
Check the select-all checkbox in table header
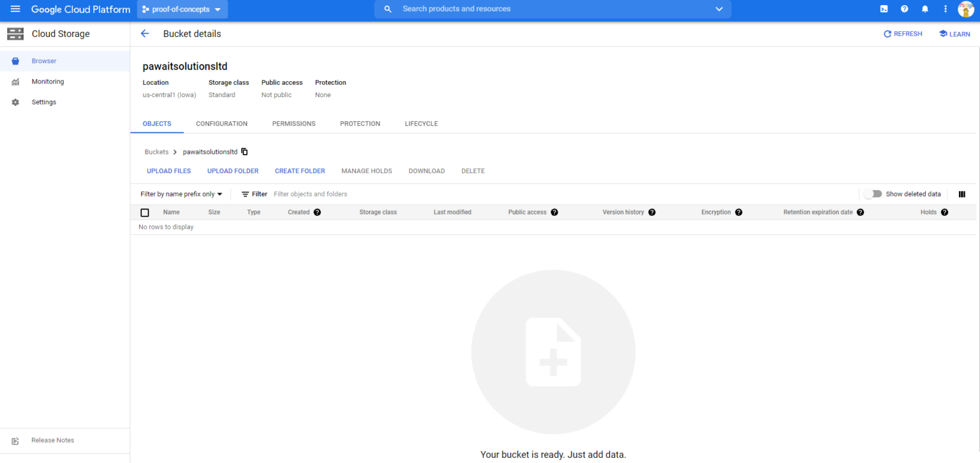click(x=145, y=213)
